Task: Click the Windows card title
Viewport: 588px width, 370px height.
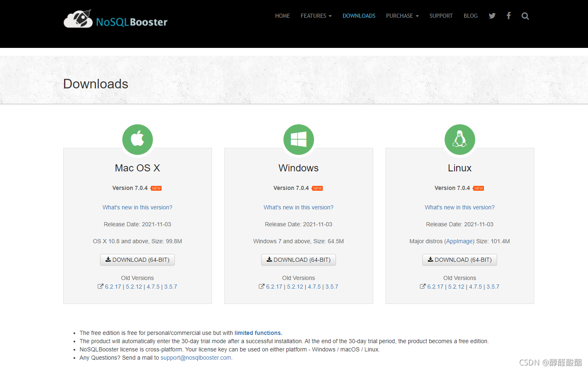Action: click(299, 168)
